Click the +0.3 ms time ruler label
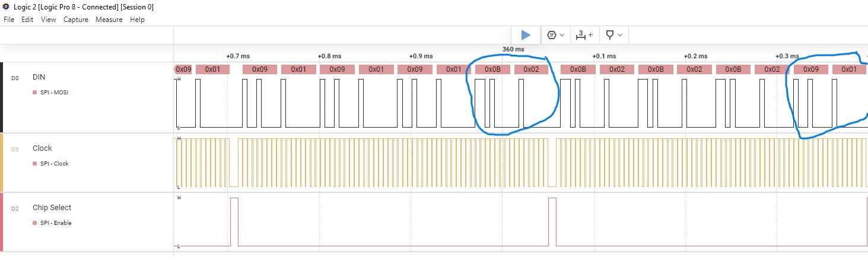The width and height of the screenshot is (868, 257). (787, 56)
